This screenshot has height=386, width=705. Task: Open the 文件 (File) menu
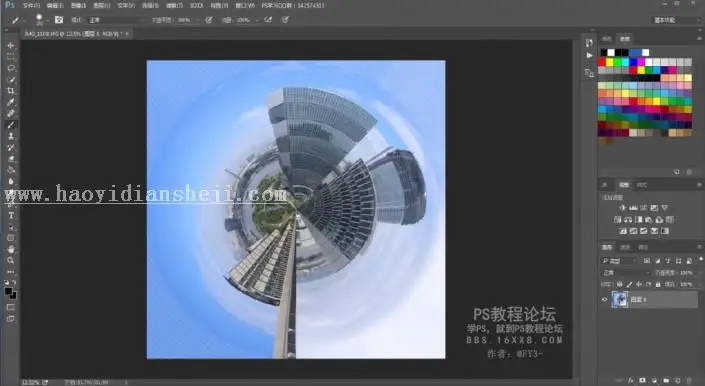31,6
